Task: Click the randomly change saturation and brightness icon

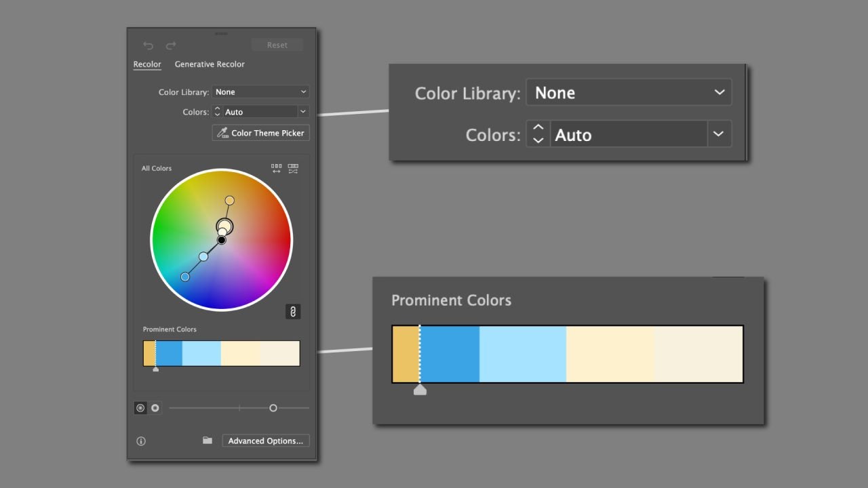Action: 293,168
